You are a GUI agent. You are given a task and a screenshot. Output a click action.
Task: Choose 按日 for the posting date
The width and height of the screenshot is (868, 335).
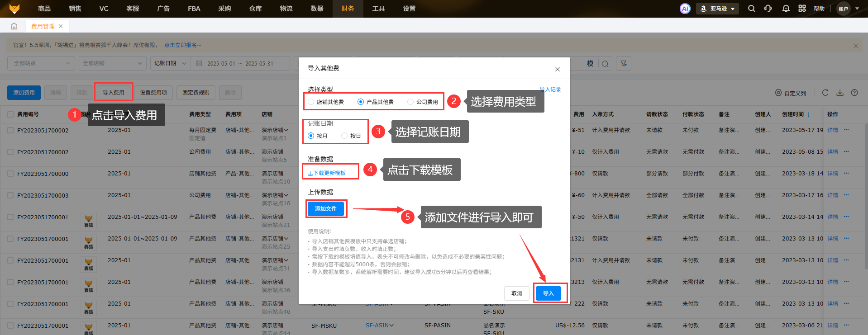[344, 136]
